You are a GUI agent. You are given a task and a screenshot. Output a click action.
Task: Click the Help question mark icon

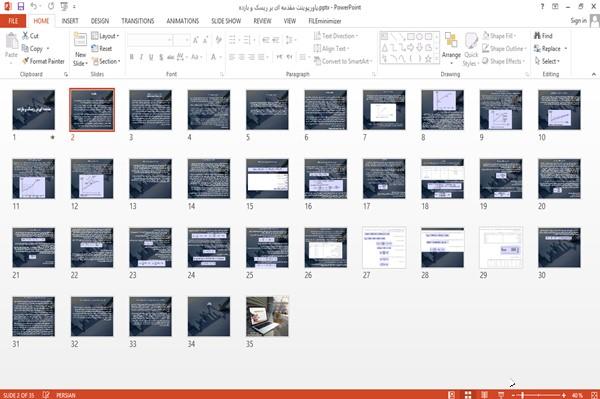[x=542, y=7]
